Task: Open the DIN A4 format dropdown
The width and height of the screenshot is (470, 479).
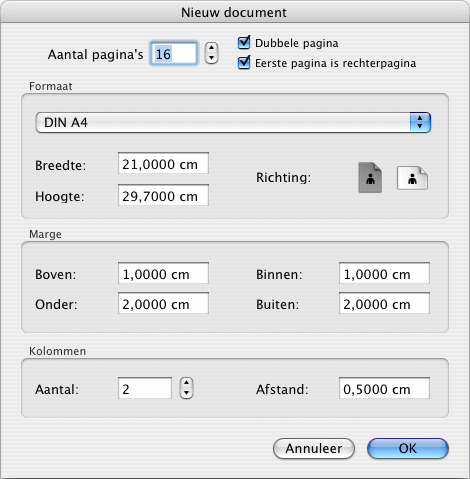Action: pyautogui.click(x=233, y=122)
